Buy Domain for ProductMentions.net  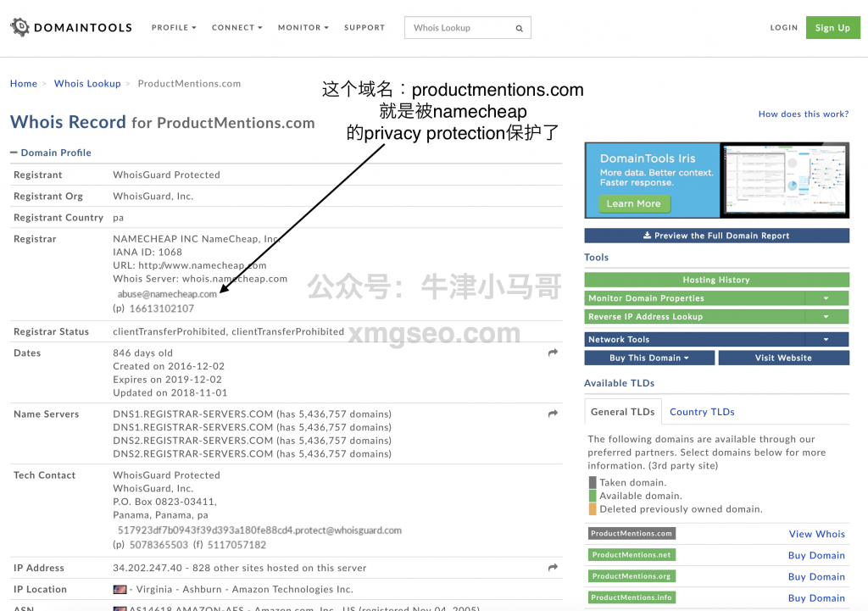(816, 555)
